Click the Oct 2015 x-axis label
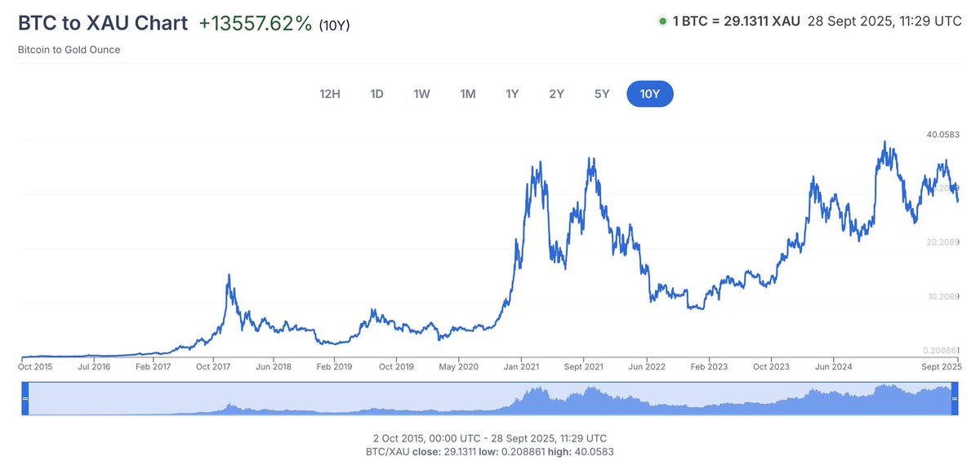The height and width of the screenshot is (461, 980). pyautogui.click(x=35, y=367)
